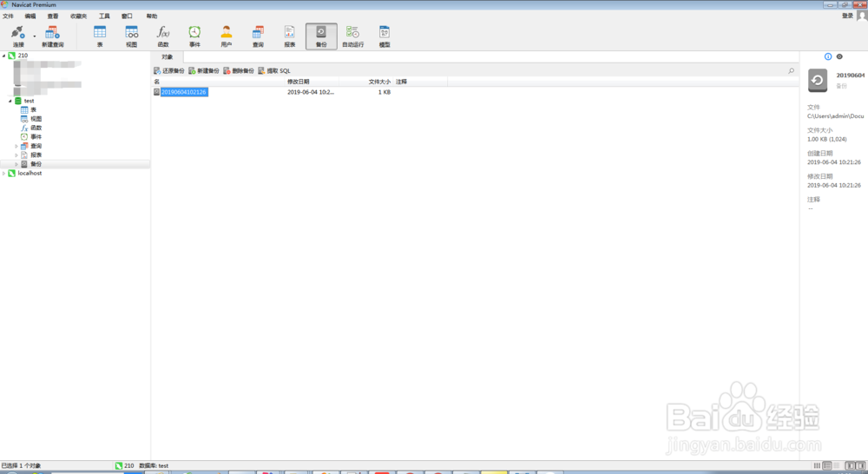The height and width of the screenshot is (474, 868).
Task: Click 提取 SQL (Extract SQL) button
Action: pos(274,71)
